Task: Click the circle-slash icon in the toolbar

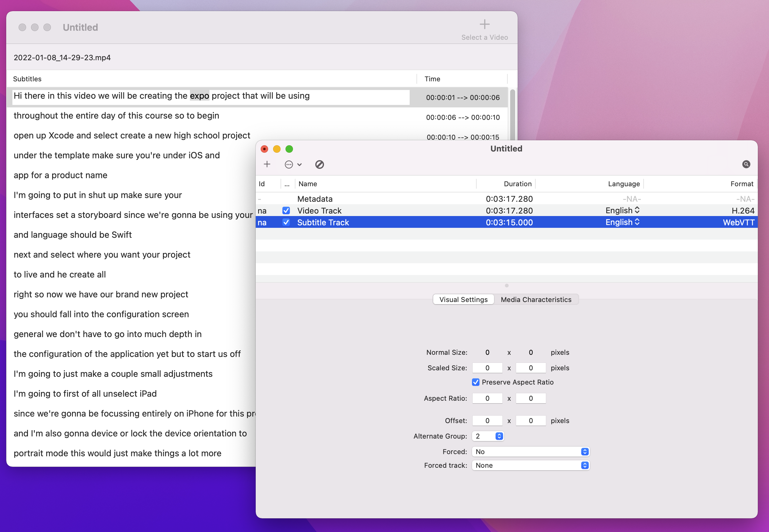Action: tap(320, 164)
